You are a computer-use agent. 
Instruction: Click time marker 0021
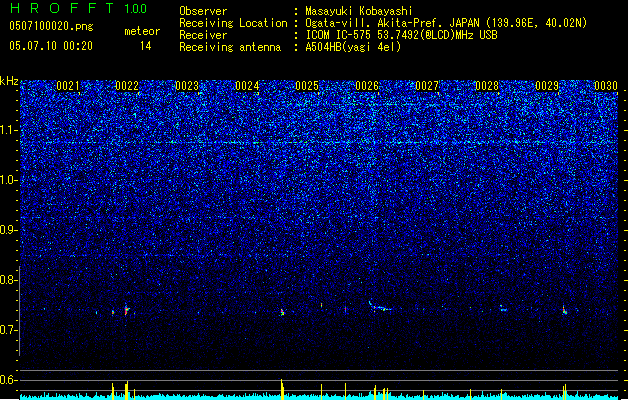(68, 86)
